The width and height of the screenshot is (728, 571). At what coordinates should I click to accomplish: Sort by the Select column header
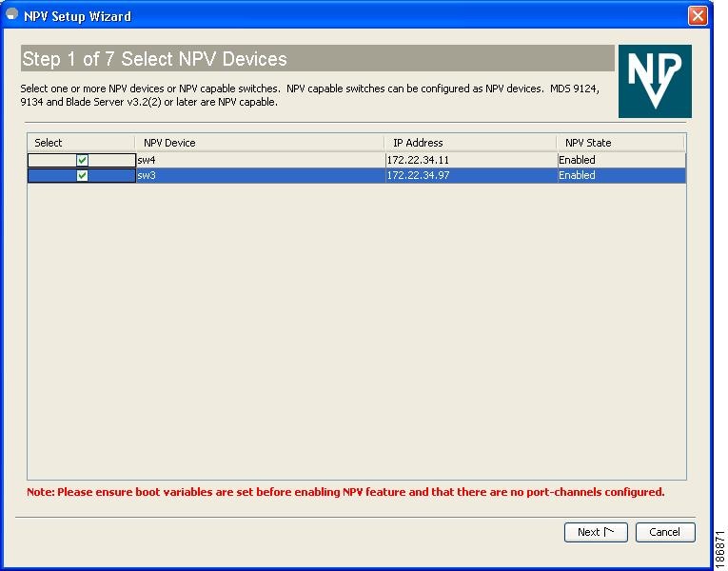click(81, 143)
